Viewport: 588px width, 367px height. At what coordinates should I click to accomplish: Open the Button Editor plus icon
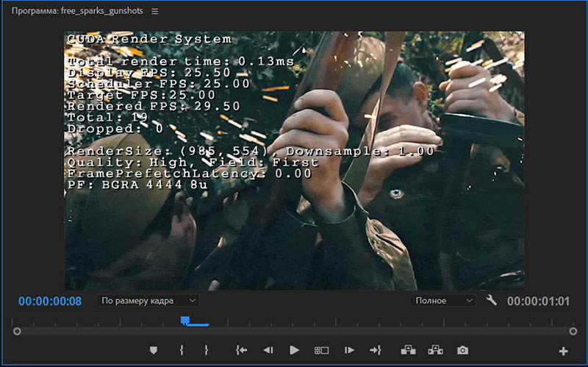click(x=563, y=351)
